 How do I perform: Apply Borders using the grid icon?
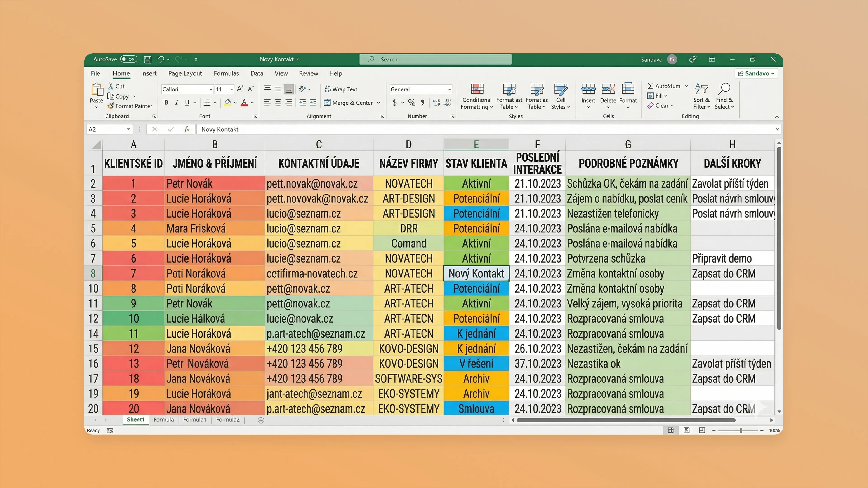click(207, 102)
